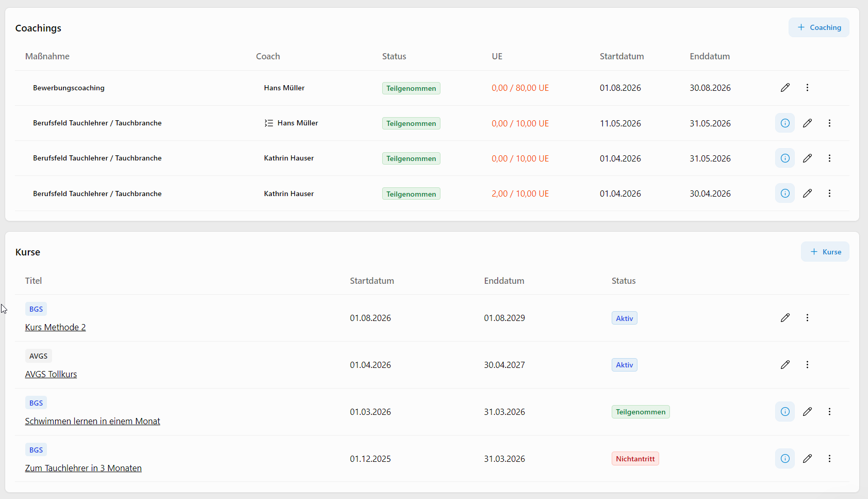Show info for coaching with 2,00 / 10,00 UE
This screenshot has height=499, width=868.
click(785, 193)
